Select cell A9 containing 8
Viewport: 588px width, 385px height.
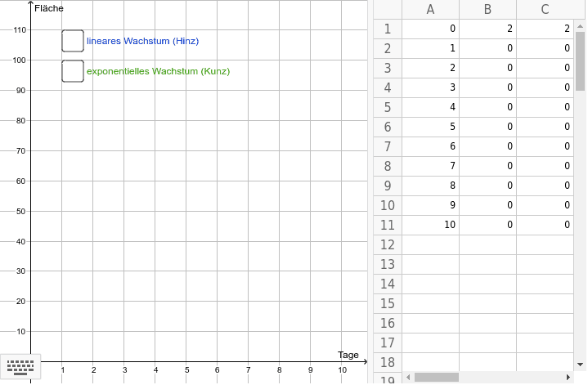(x=430, y=186)
